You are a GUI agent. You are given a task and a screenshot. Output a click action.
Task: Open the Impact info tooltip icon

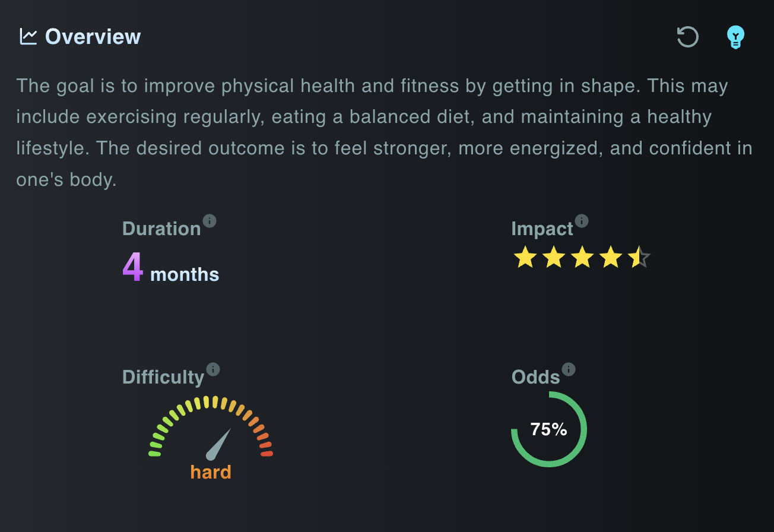coord(582,221)
